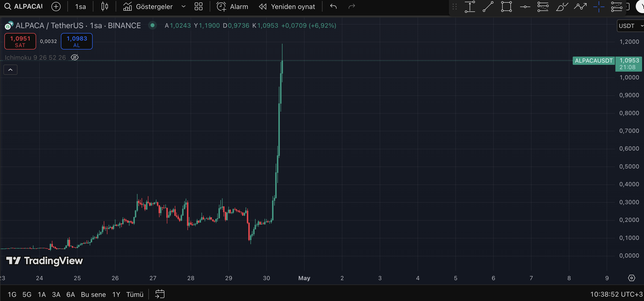This screenshot has height=301, width=644.
Task: Select the Bu sene date range
Action: 93,294
